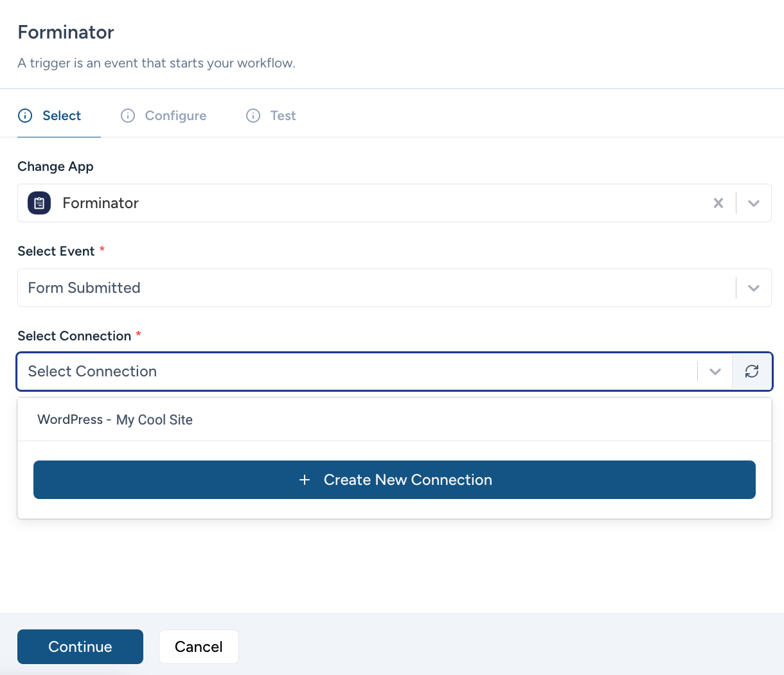
Task: Collapse the Select Connection dropdown chevron
Action: tap(715, 371)
